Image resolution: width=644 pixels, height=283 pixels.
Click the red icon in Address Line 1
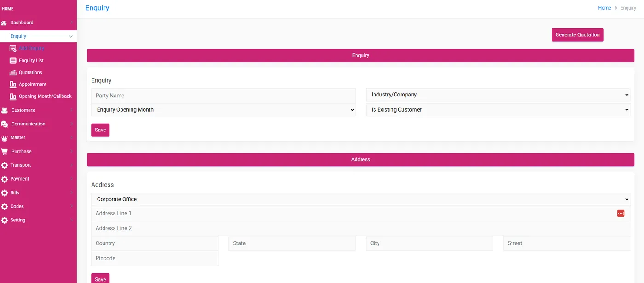click(x=621, y=214)
